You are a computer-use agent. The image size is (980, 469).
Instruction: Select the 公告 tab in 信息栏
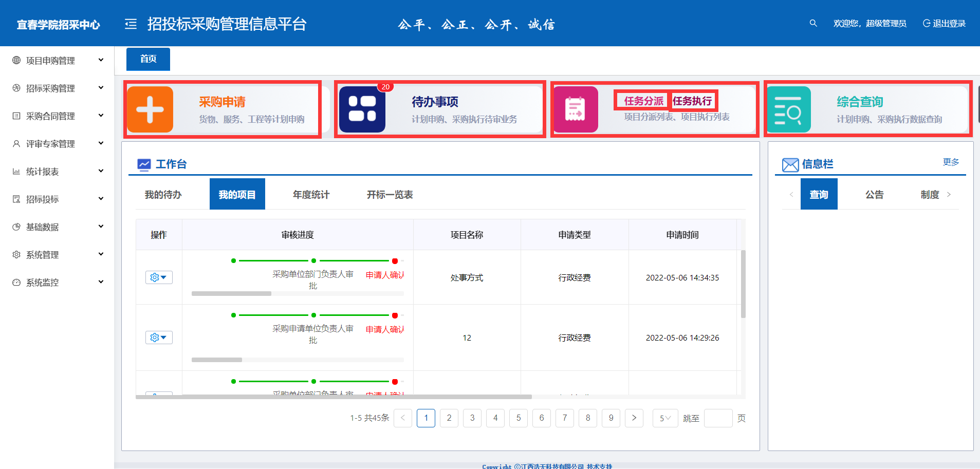[874, 195]
